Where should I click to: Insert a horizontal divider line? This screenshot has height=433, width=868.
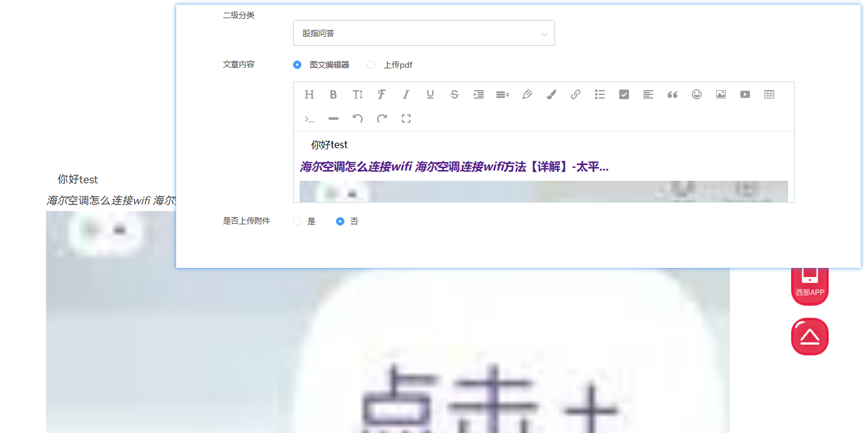(334, 119)
